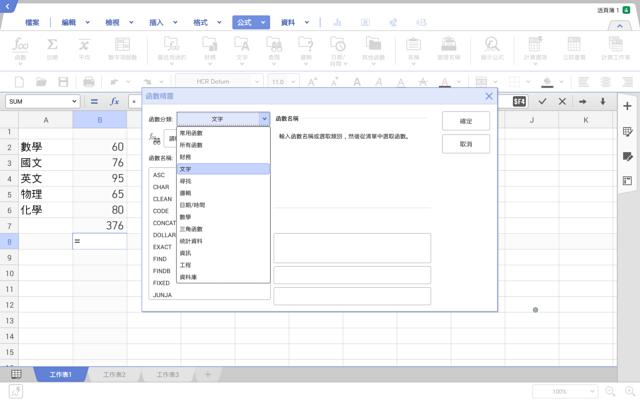Click the equals sign in formula bar
The height and width of the screenshot is (400, 640).
point(94,101)
